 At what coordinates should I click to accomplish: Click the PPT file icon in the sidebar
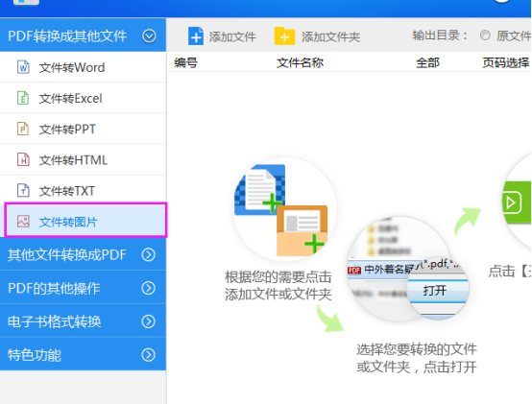tap(23, 129)
